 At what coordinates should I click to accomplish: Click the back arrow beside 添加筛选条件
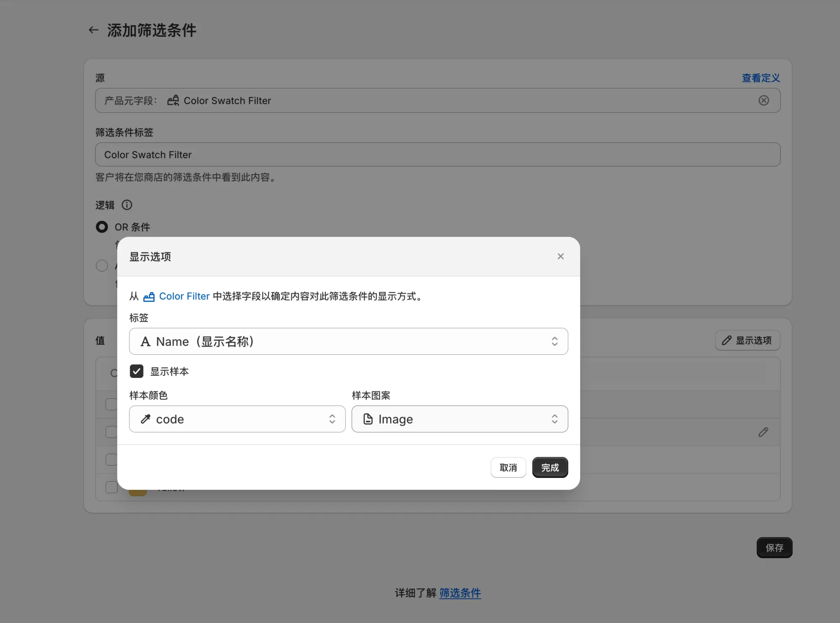(x=93, y=29)
